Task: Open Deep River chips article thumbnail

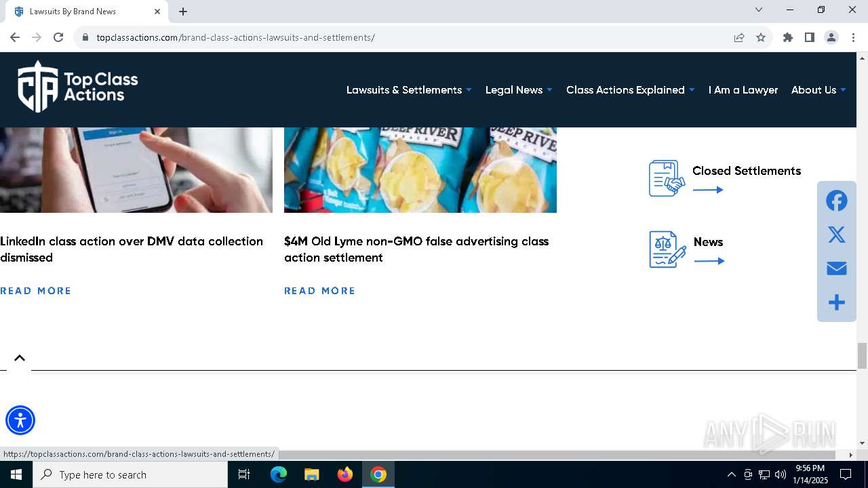Action: (420, 170)
